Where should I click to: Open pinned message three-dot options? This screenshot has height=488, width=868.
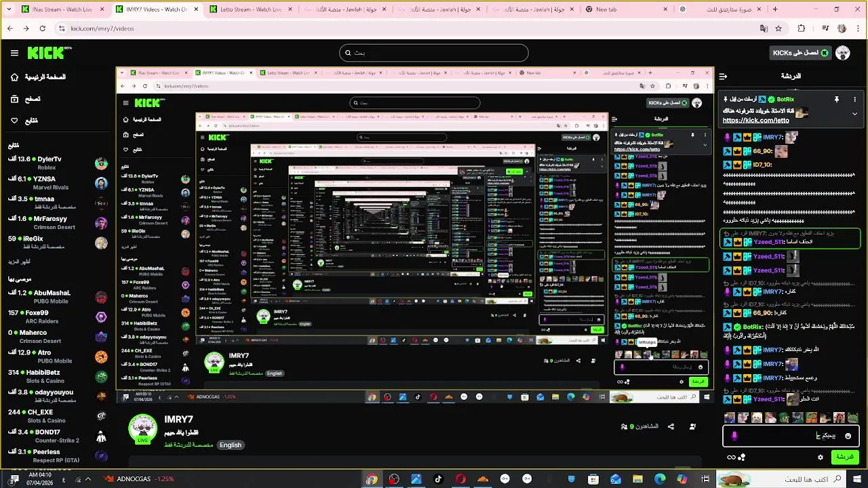855,100
